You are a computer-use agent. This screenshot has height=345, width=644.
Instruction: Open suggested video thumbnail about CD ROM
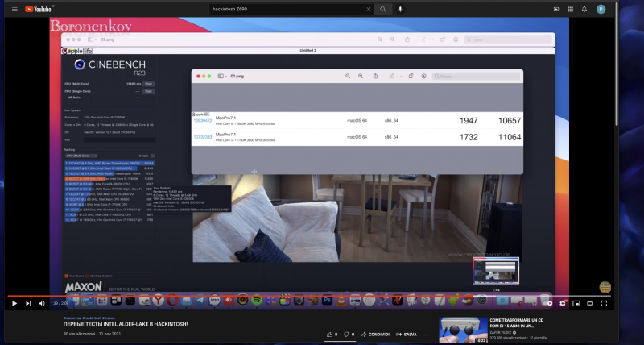464,330
